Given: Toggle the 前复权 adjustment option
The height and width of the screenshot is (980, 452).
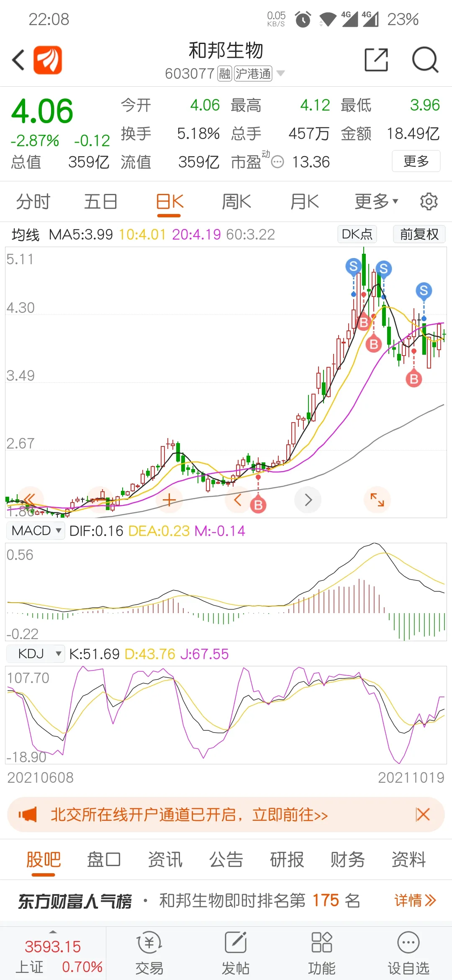Looking at the screenshot, I should [x=419, y=234].
